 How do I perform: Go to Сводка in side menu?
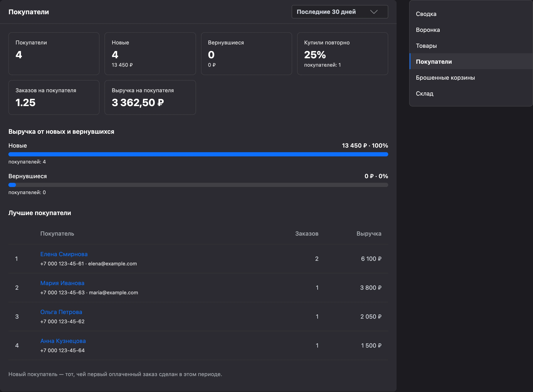click(x=471, y=14)
